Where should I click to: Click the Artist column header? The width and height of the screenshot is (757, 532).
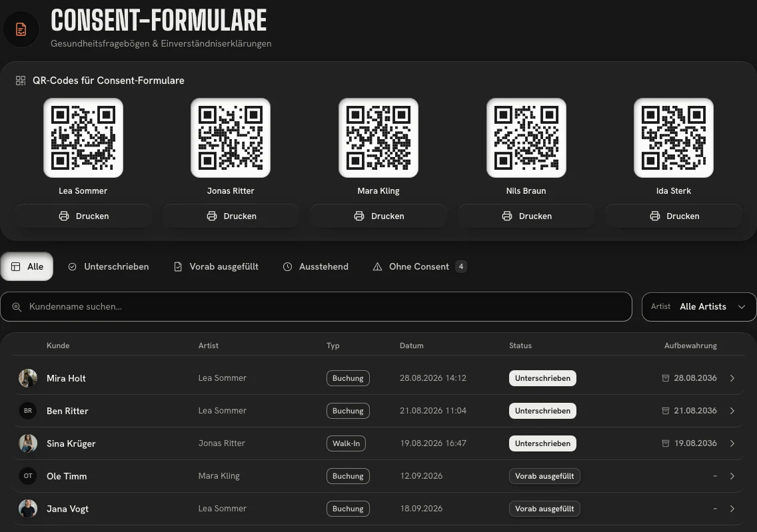[x=208, y=346]
